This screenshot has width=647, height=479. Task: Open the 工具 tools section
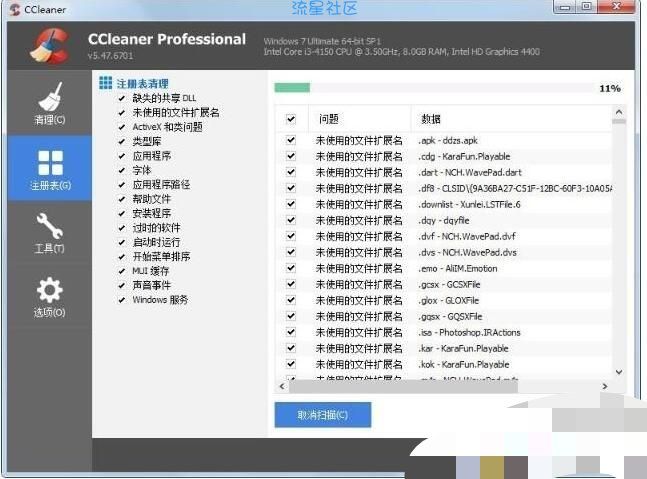[x=50, y=233]
